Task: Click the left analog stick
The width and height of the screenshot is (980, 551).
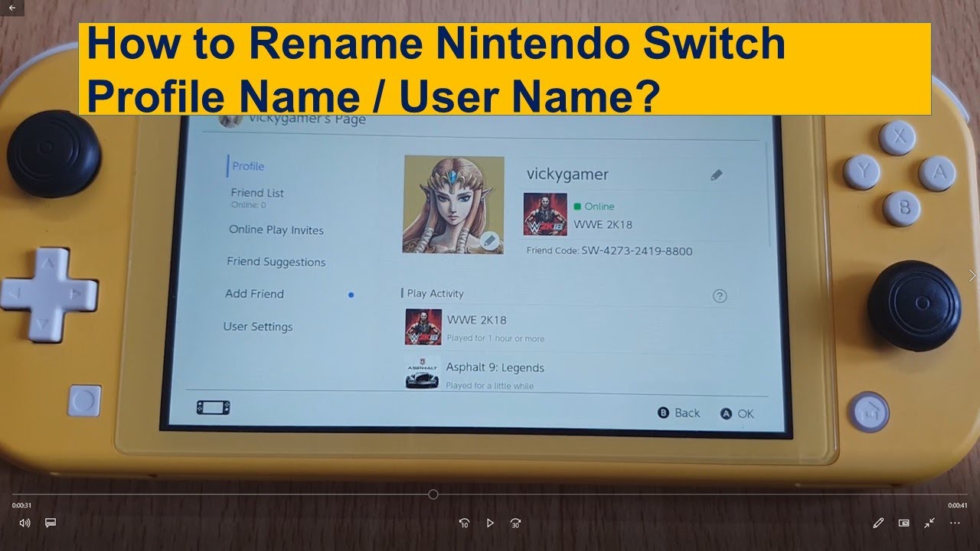Action: coord(54,155)
